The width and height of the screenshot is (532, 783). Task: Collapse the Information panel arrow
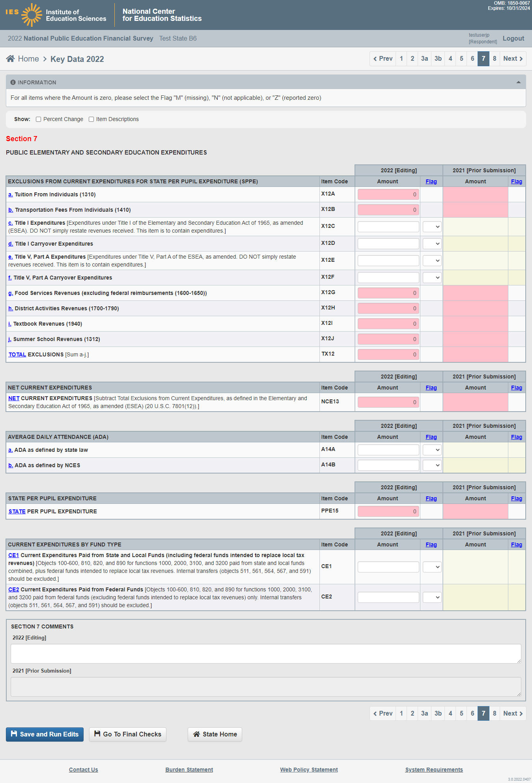point(519,82)
